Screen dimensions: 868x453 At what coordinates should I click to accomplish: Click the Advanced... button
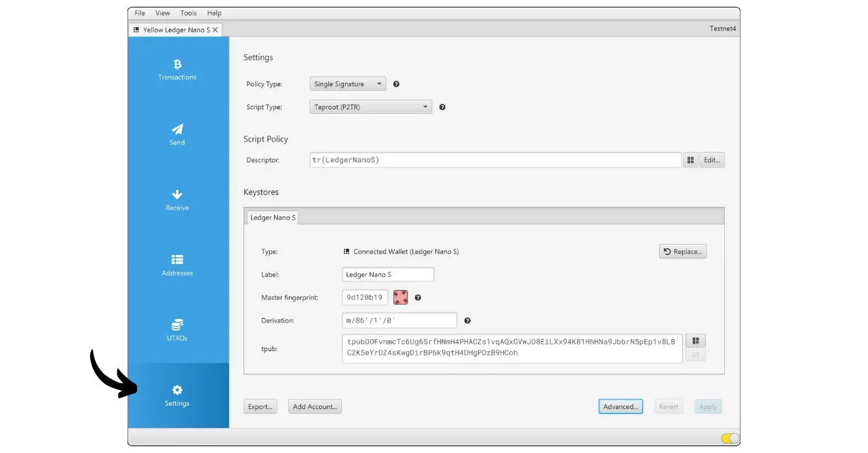(620, 407)
